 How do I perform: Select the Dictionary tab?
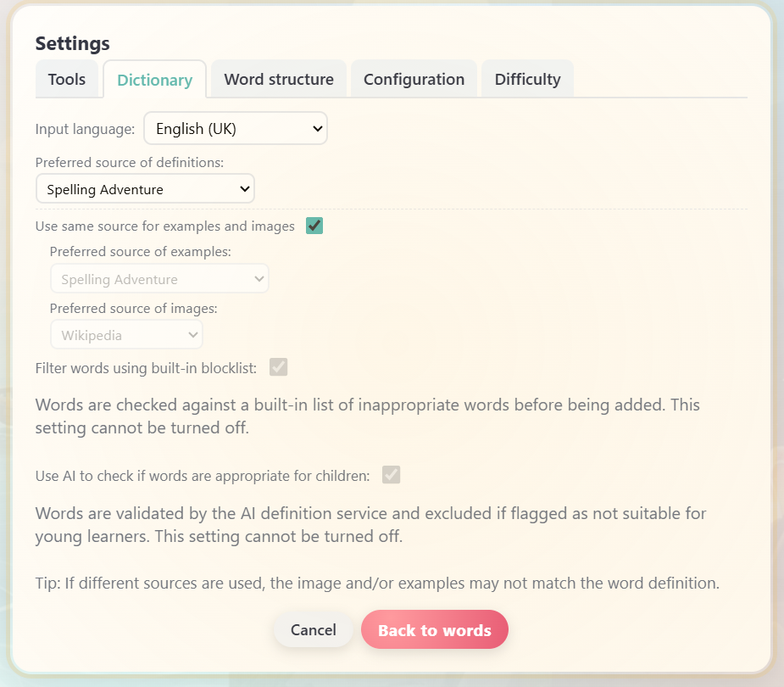(x=154, y=80)
